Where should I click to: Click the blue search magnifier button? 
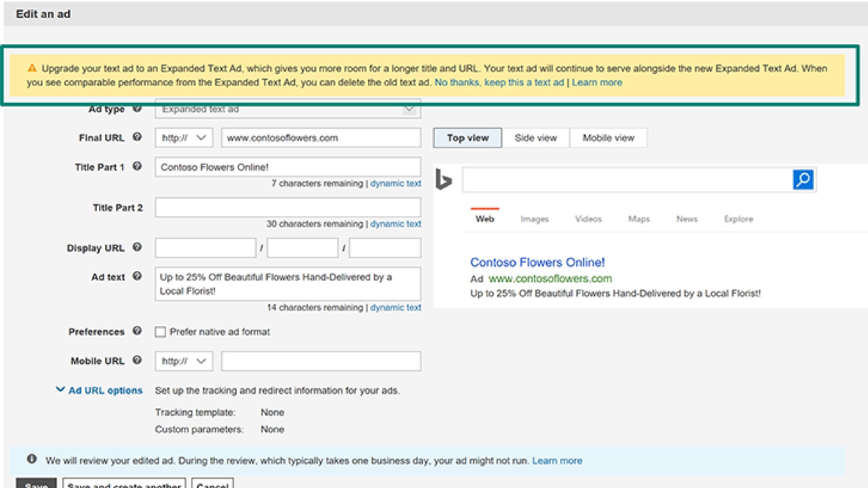(803, 180)
